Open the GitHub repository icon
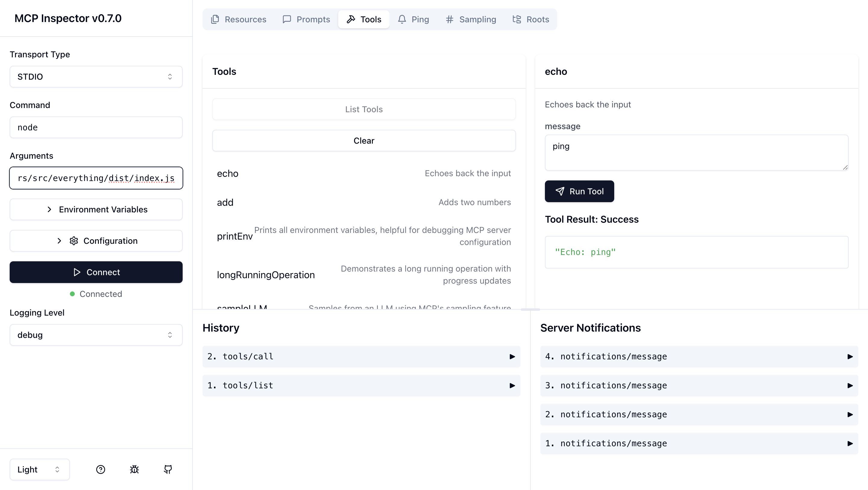The height and width of the screenshot is (490, 868). [168, 469]
